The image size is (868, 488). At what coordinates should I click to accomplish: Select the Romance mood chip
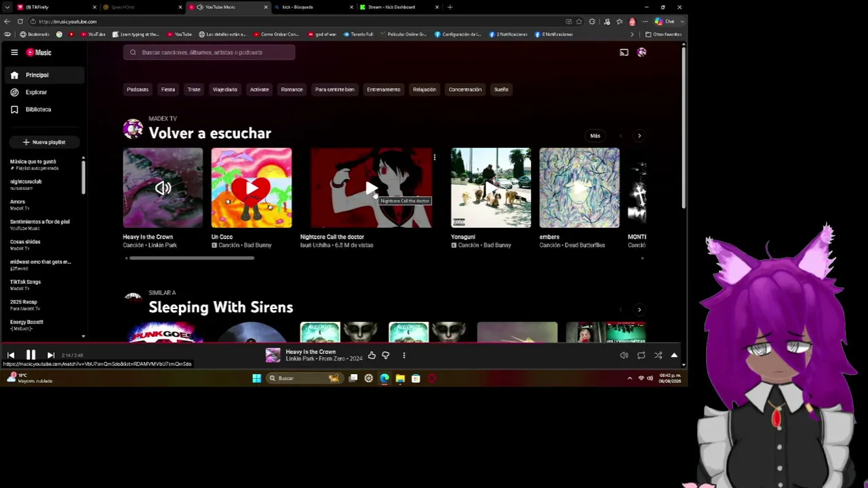(x=292, y=89)
